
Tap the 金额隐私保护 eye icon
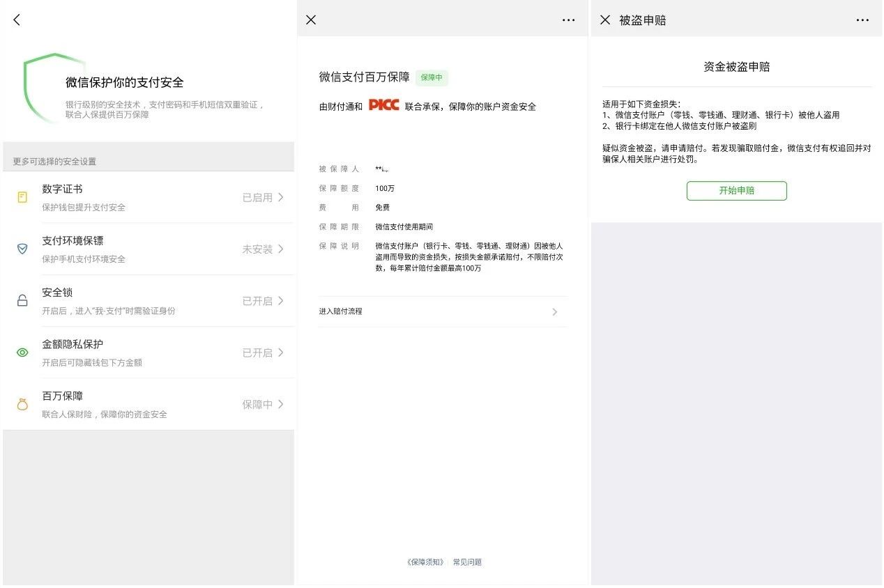point(22,353)
